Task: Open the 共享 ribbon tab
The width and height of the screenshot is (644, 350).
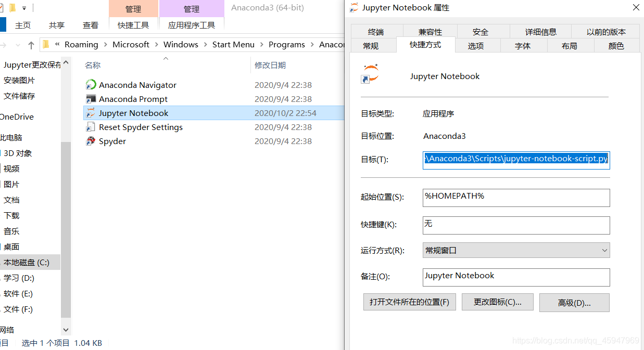Action: click(x=57, y=25)
